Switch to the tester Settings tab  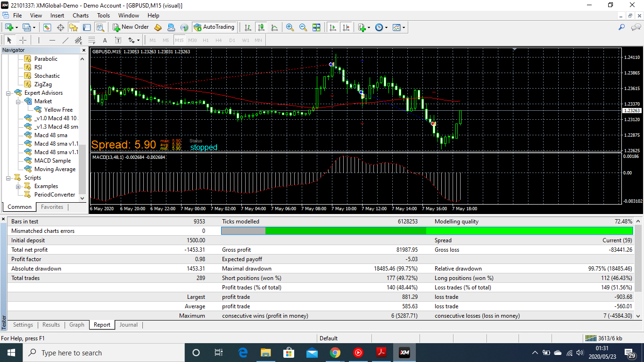(23, 325)
